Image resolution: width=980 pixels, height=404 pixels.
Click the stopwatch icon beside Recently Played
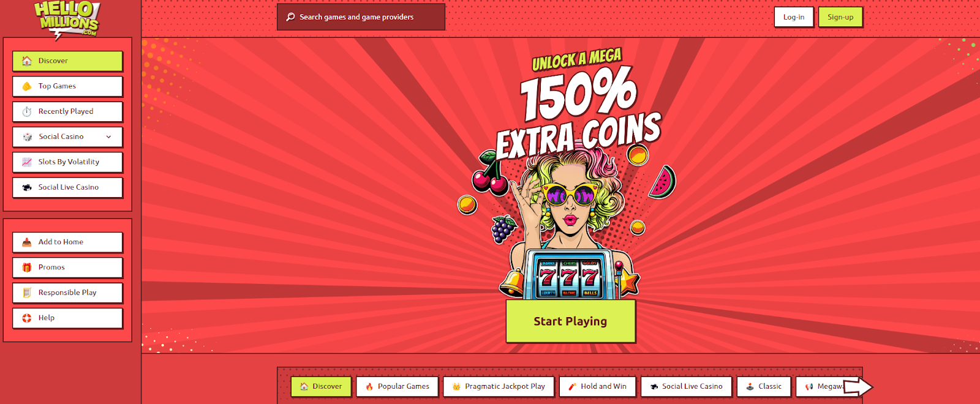click(27, 111)
